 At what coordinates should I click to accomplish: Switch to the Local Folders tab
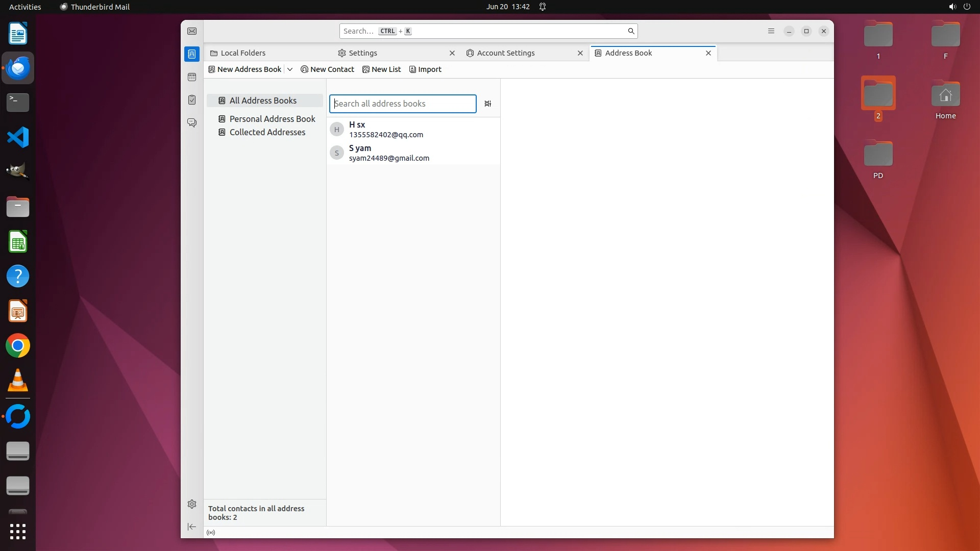click(x=243, y=53)
